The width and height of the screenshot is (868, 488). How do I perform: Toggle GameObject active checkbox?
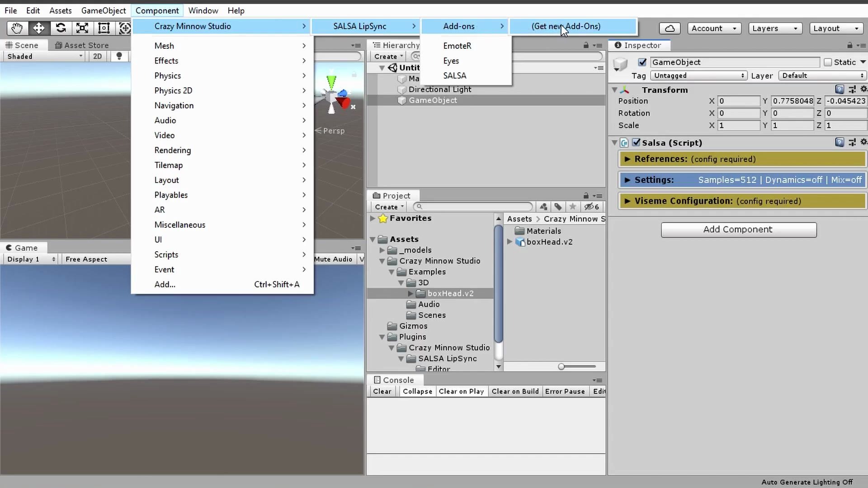642,62
